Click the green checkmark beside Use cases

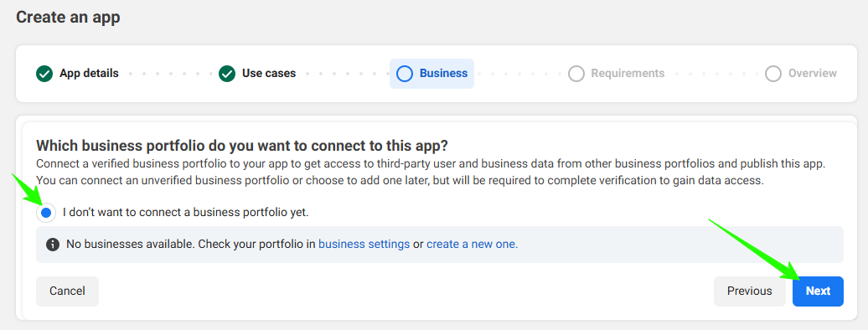pos(227,74)
